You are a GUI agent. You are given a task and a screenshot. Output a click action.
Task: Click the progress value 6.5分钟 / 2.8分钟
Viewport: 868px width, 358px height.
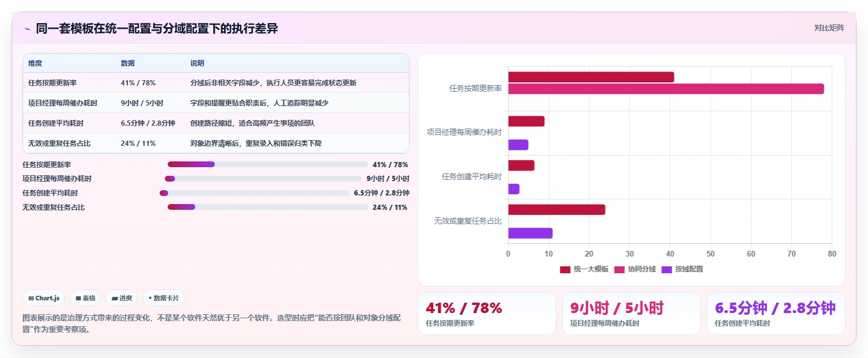point(382,193)
